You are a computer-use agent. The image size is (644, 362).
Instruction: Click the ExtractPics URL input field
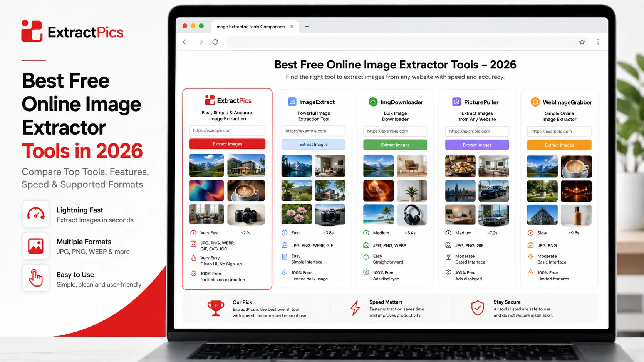[x=227, y=130]
